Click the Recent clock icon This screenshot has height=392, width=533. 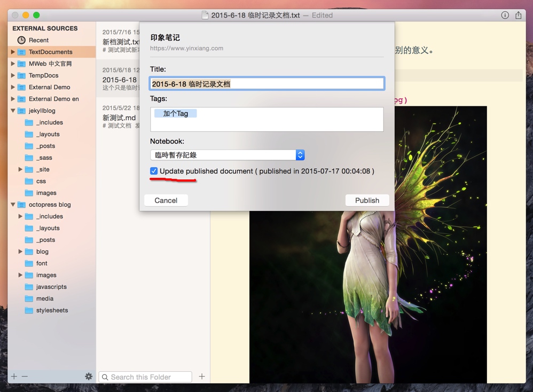(21, 40)
